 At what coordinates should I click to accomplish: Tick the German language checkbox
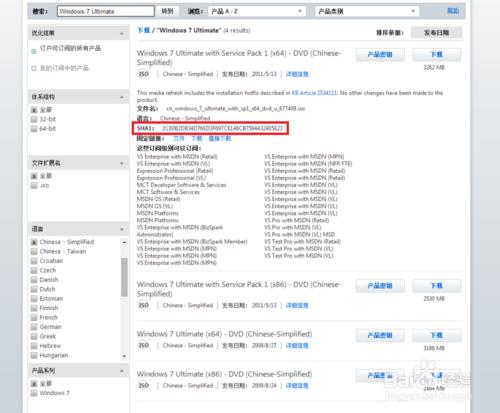click(34, 327)
